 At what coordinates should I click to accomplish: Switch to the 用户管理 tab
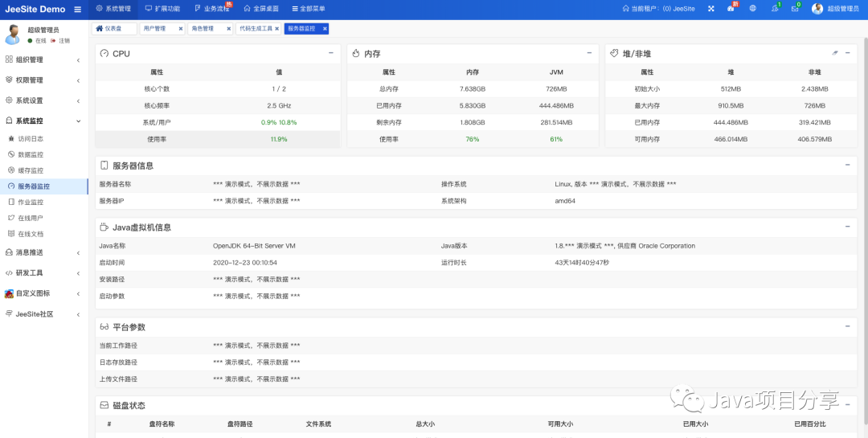(154, 28)
